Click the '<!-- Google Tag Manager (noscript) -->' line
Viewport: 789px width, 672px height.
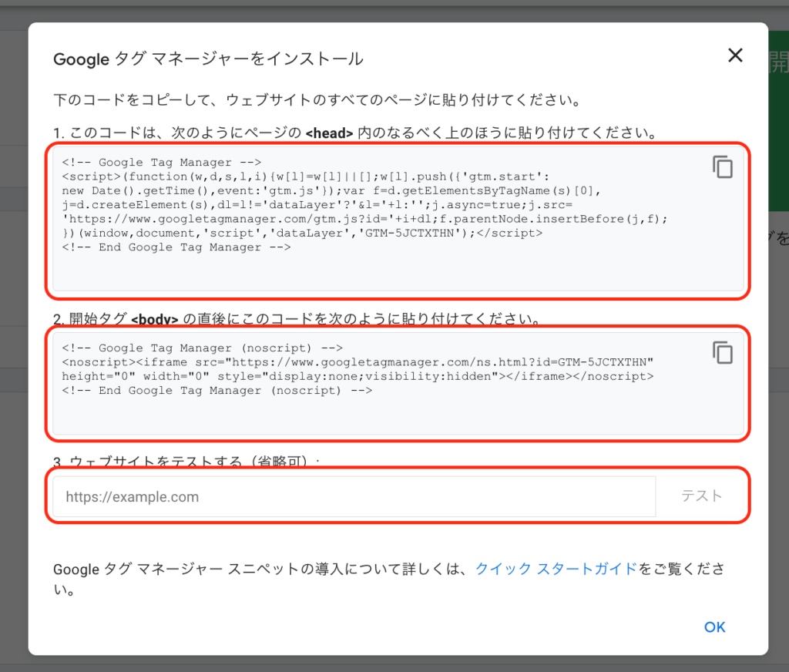pos(203,348)
